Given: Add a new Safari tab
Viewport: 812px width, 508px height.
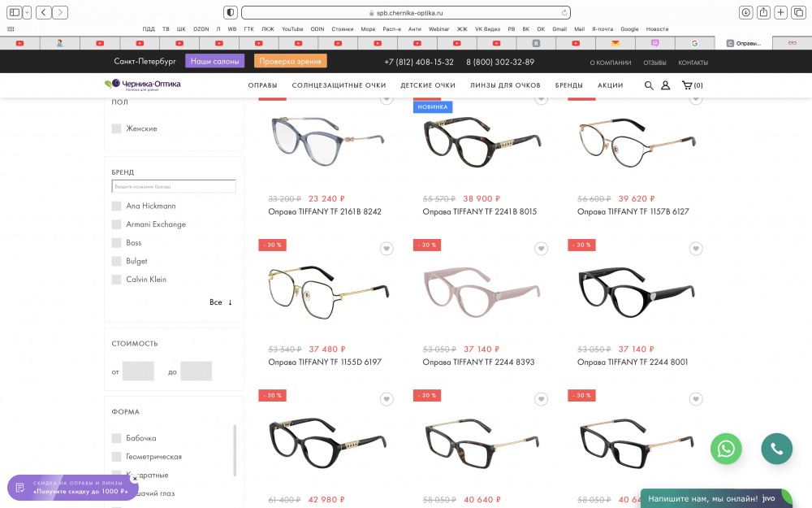Looking at the screenshot, I should (781, 12).
